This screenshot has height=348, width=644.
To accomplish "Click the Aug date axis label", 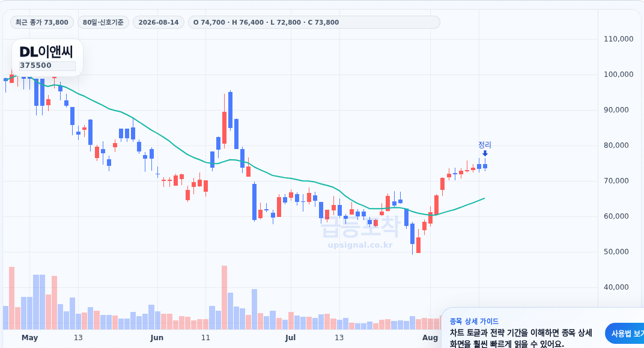I will tap(430, 338).
